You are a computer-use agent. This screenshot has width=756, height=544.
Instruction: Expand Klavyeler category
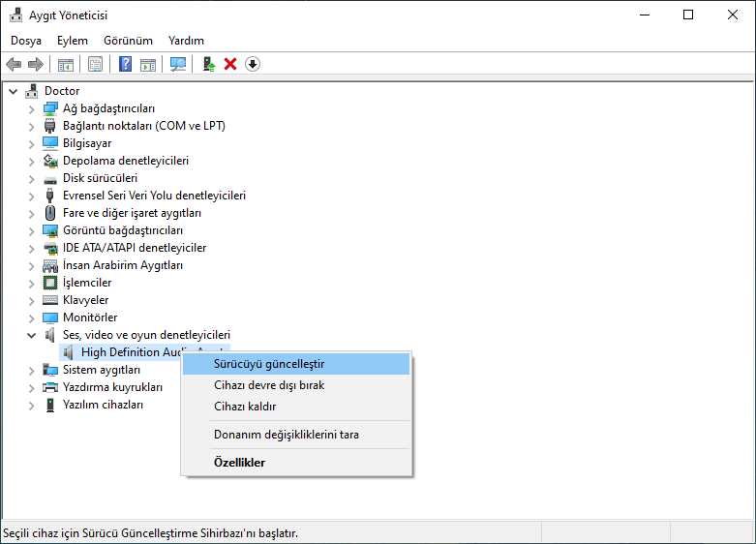click(x=32, y=300)
